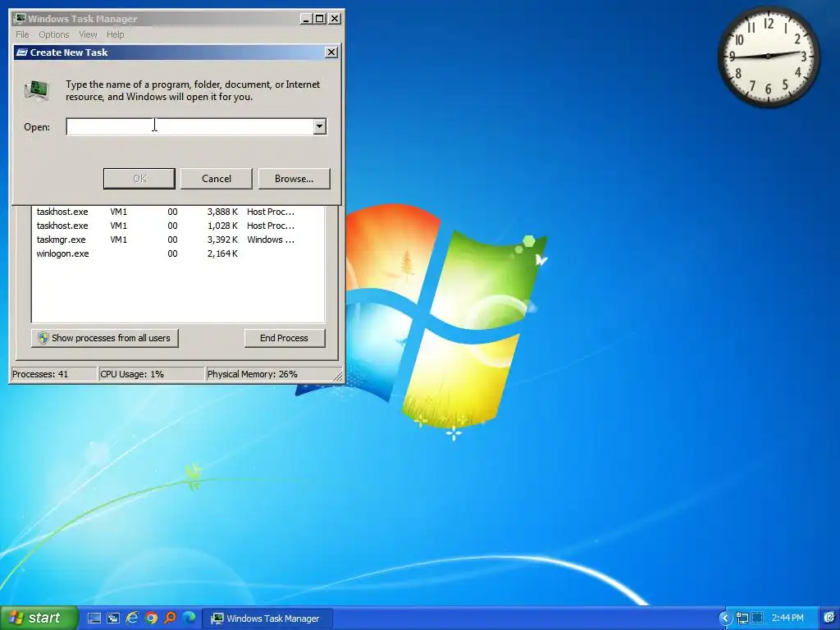Minimize the Windows Task Manager window
Image resolution: width=840 pixels, height=630 pixels.
(306, 19)
